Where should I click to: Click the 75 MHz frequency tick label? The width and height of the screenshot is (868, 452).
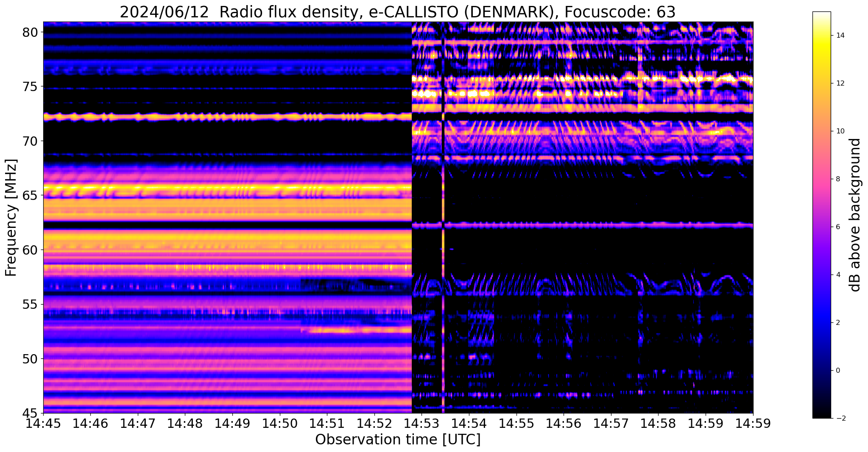[30, 86]
